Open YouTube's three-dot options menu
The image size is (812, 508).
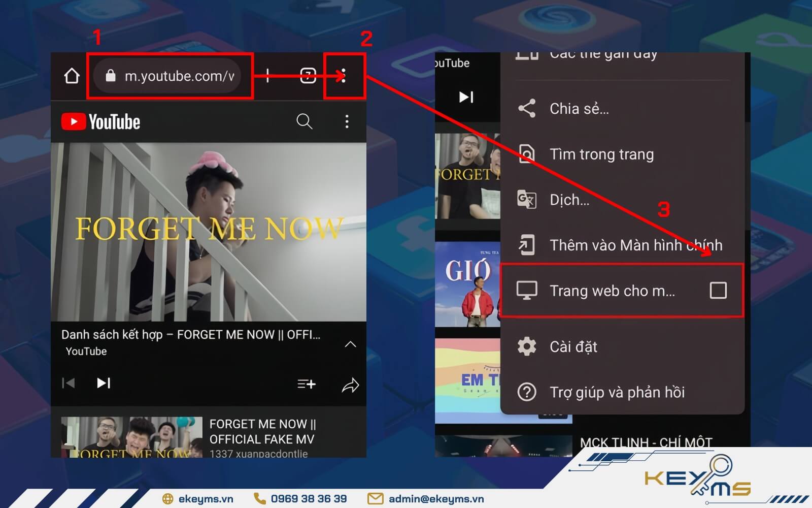[347, 121]
